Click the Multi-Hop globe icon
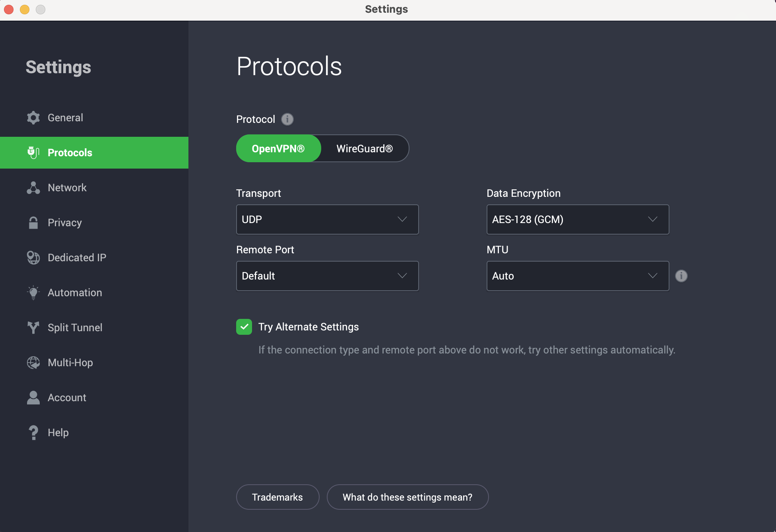Screen dimensions: 776x532 pos(33,362)
